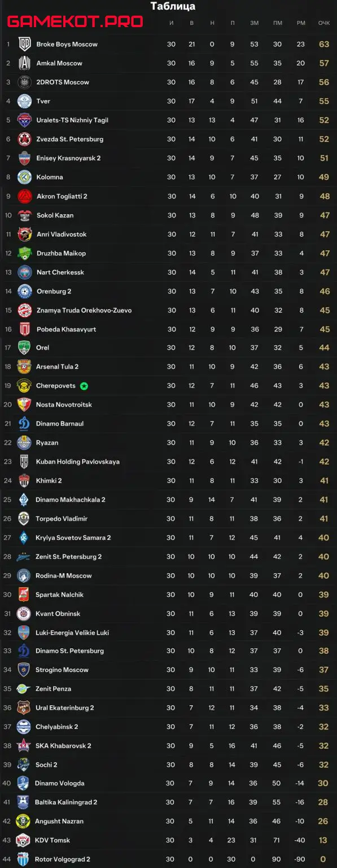Click the Broke Boys Moscow club crest
The width and height of the screenshot is (337, 868).
coord(24,44)
